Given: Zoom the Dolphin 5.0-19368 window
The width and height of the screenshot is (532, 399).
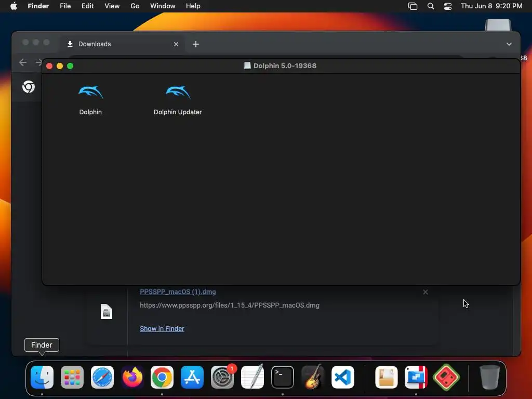Looking at the screenshot, I should tap(70, 66).
